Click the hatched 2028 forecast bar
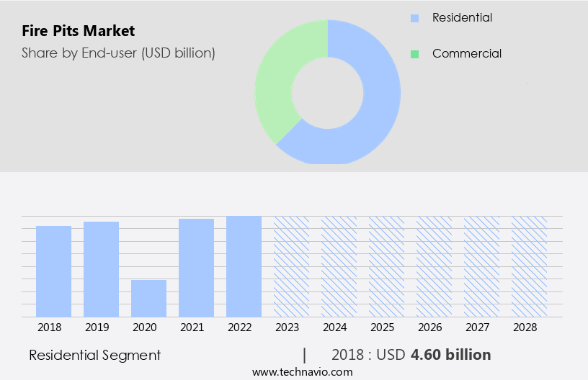 coord(529,266)
